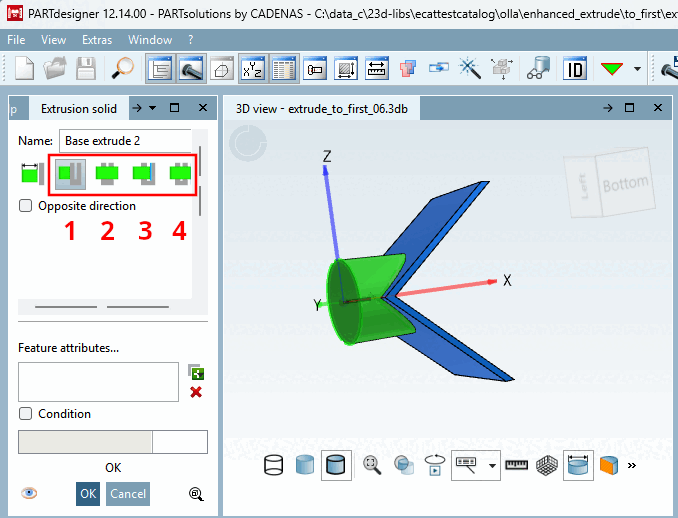678x518 pixels.
Task: Click the Feature attributes list box
Action: coord(98,382)
